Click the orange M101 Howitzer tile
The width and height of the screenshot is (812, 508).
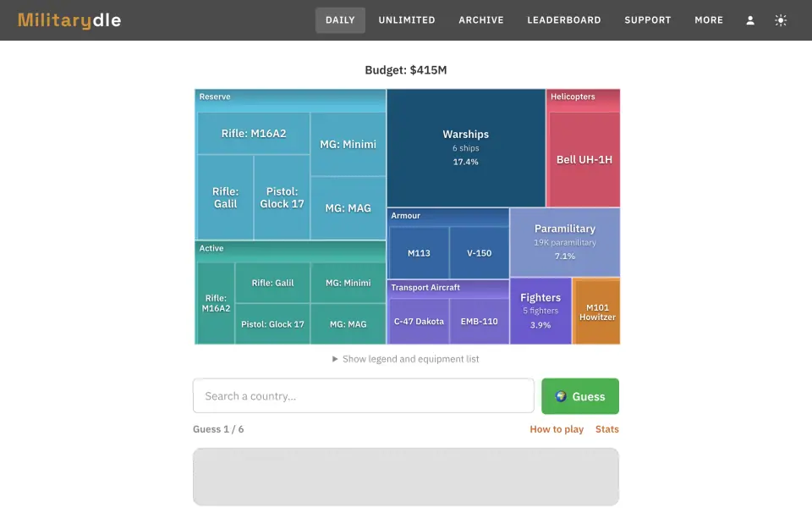click(x=596, y=312)
